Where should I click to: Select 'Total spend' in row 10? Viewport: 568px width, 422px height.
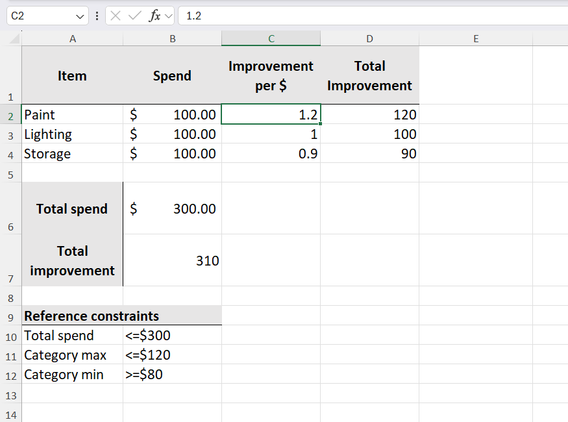72,335
